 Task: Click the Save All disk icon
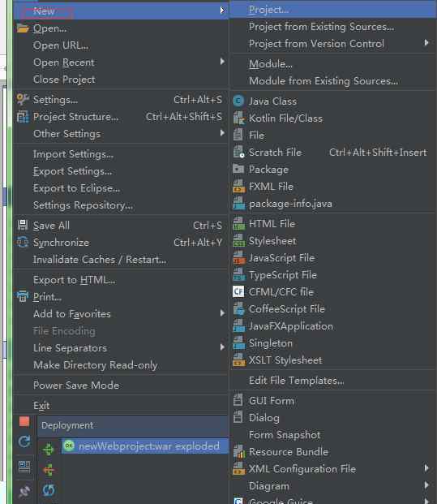[x=23, y=225]
